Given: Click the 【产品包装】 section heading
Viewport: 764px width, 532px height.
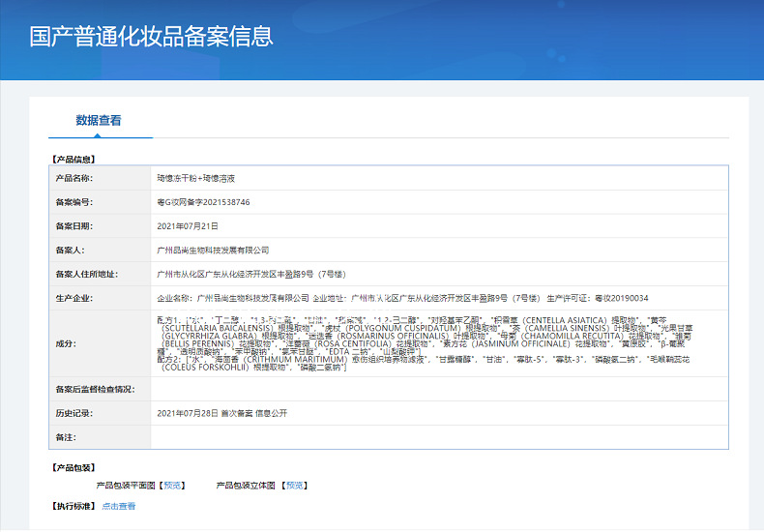Looking at the screenshot, I should click(x=73, y=468).
